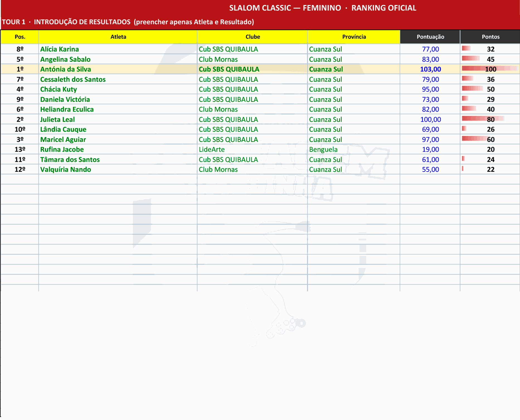
Task: Select athlete cell Julieta Leal
Action: [x=118, y=119]
